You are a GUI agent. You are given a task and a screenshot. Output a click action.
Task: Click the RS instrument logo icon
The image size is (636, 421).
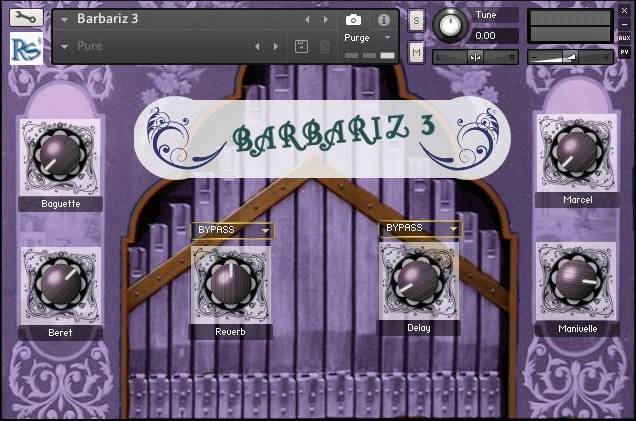point(25,48)
